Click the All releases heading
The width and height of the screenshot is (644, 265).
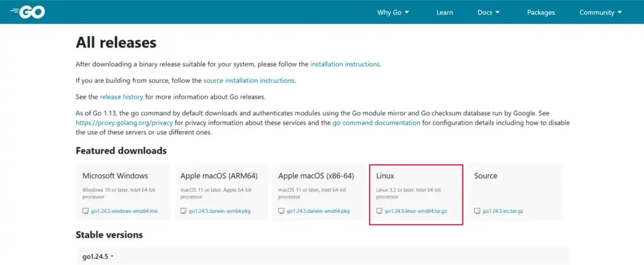[116, 43]
